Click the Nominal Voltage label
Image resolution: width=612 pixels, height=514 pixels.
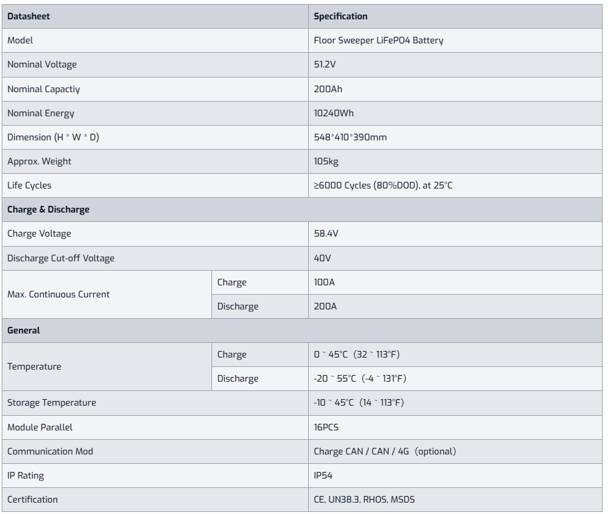(42, 65)
